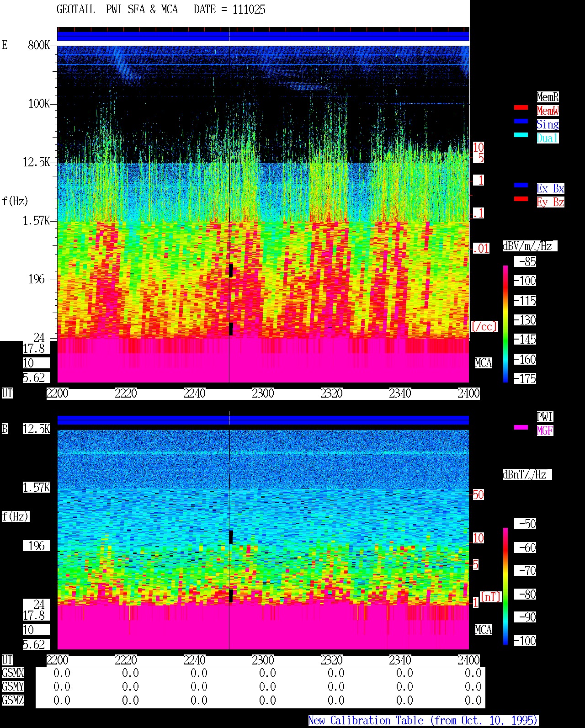Click the New Calibration Table link
This screenshot has height=728, width=585.
coord(423,721)
